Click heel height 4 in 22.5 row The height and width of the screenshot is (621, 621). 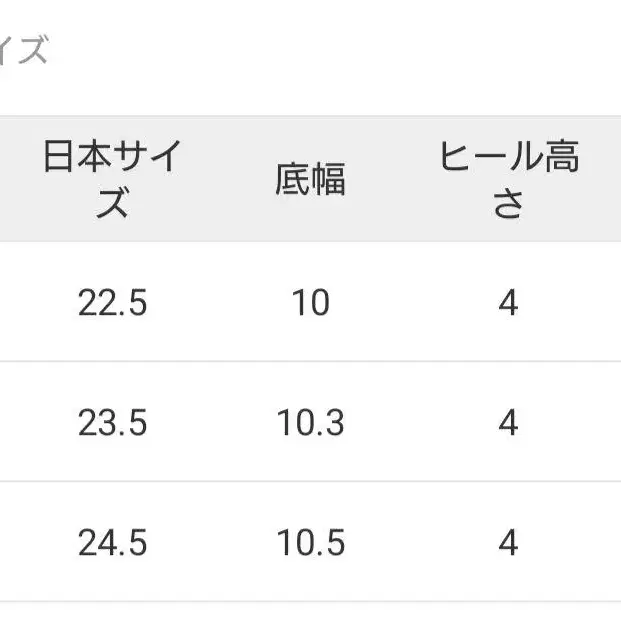click(508, 302)
